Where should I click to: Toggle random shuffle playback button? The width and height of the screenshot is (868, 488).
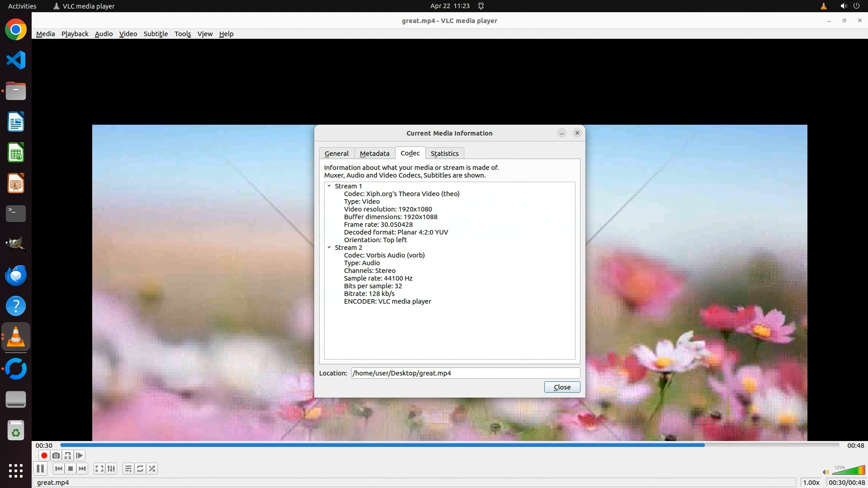152,469
